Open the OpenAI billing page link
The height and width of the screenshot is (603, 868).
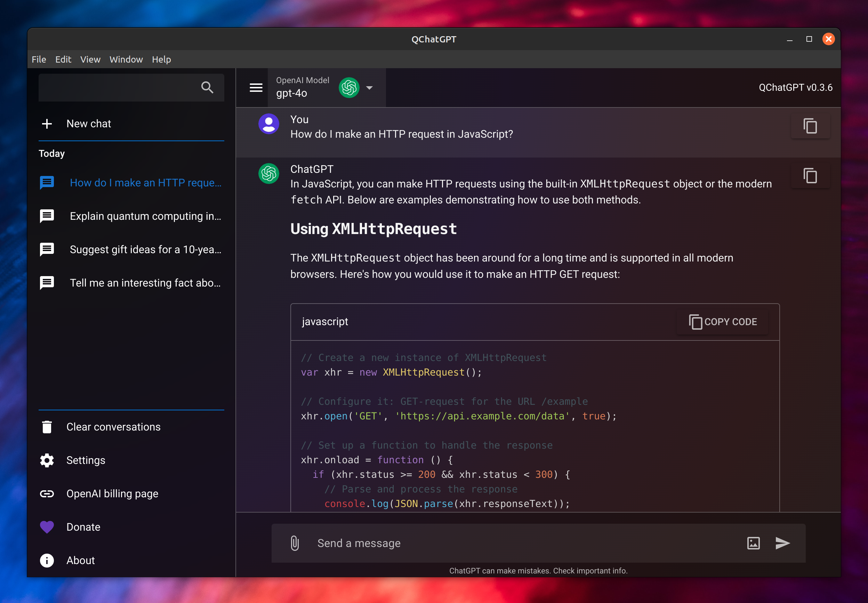click(112, 493)
